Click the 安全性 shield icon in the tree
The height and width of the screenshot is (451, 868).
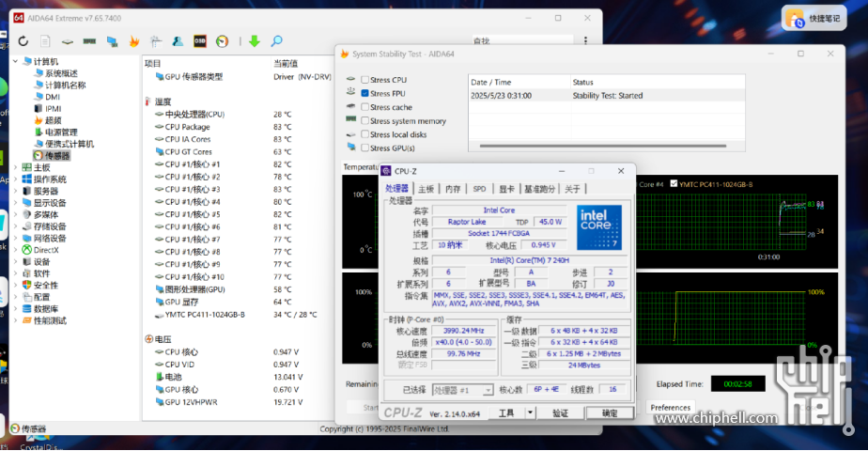tap(26, 285)
